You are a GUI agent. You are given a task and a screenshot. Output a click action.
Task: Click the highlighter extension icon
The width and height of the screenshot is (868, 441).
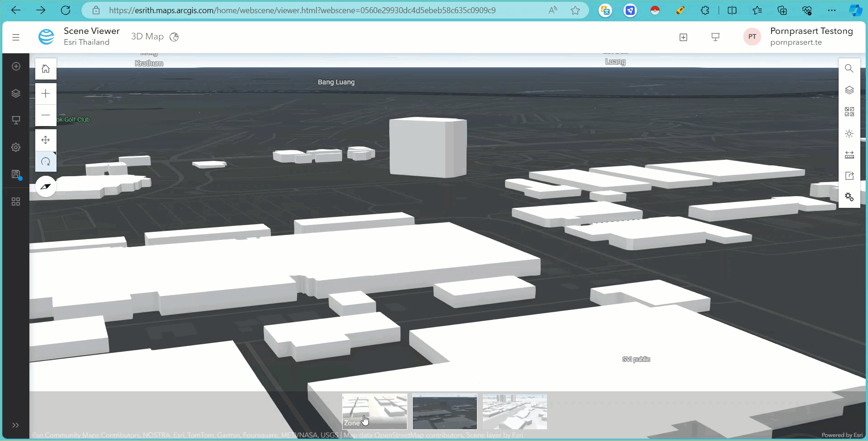tap(680, 10)
